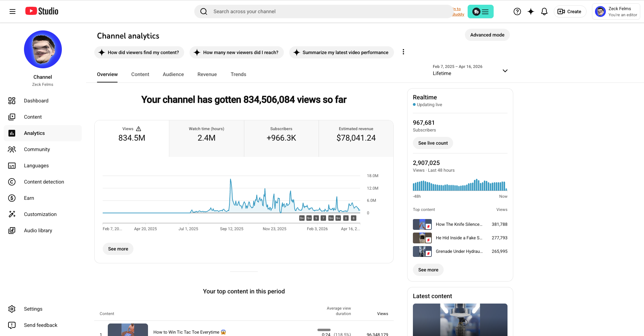Open Content detection in the sidebar
The width and height of the screenshot is (644, 336).
tap(44, 182)
